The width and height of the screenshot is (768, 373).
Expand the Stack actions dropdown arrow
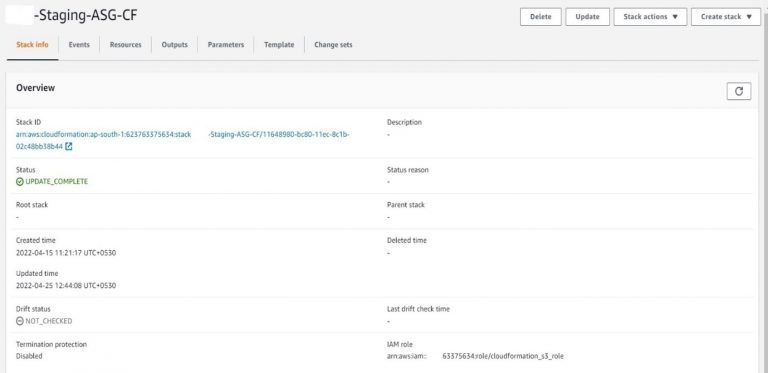[x=675, y=17]
